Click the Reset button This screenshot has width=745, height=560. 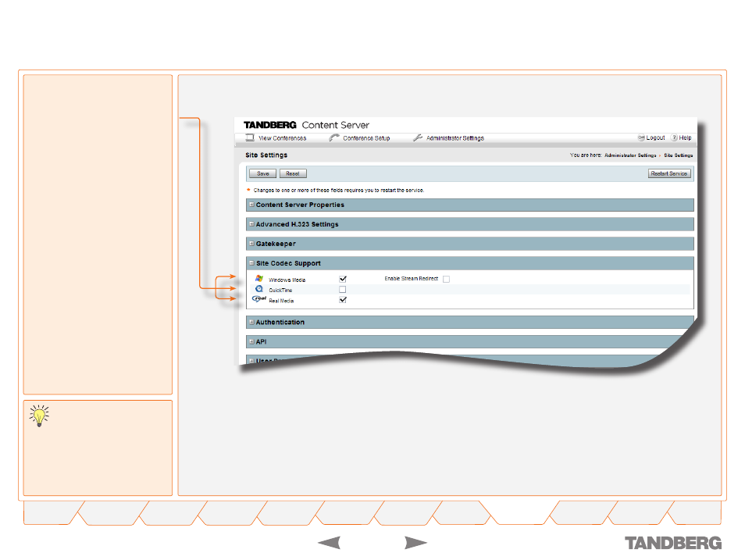pyautogui.click(x=293, y=173)
